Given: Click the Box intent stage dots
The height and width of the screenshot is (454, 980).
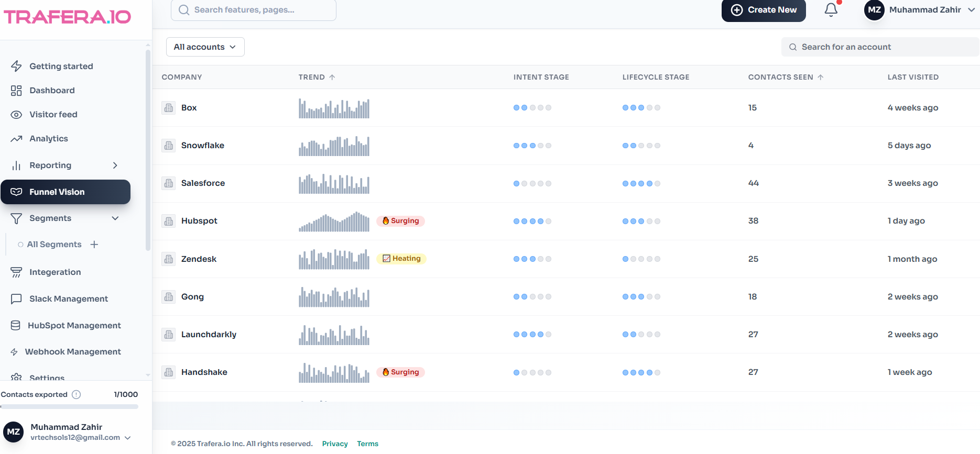Looking at the screenshot, I should [532, 108].
